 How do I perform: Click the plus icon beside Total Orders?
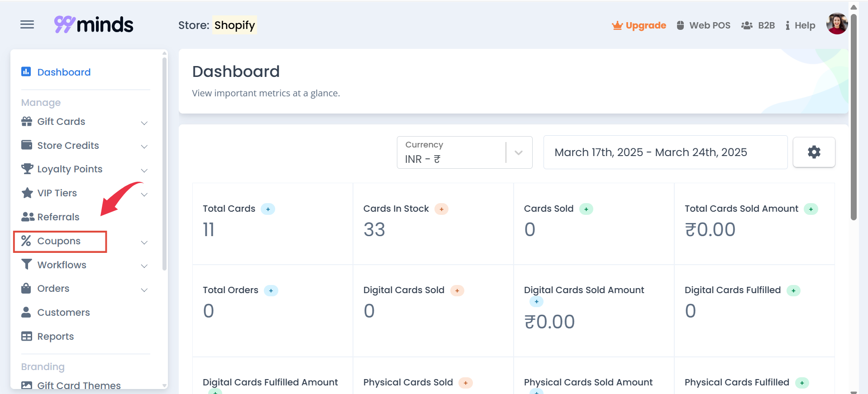[271, 290]
